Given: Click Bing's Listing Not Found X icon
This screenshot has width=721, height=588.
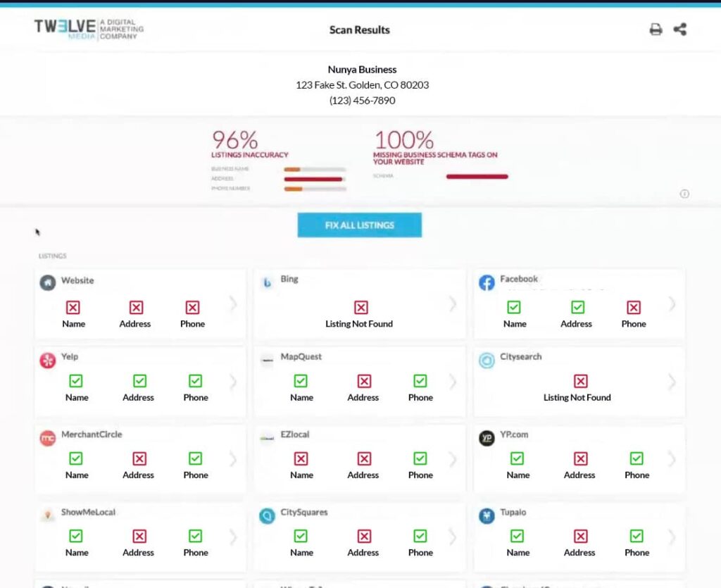Looking at the screenshot, I should (x=361, y=307).
